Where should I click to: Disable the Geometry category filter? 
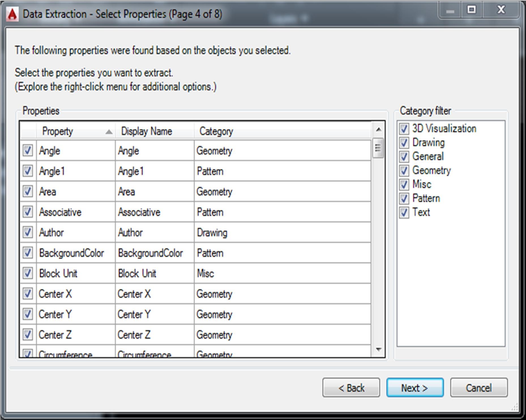tap(404, 171)
